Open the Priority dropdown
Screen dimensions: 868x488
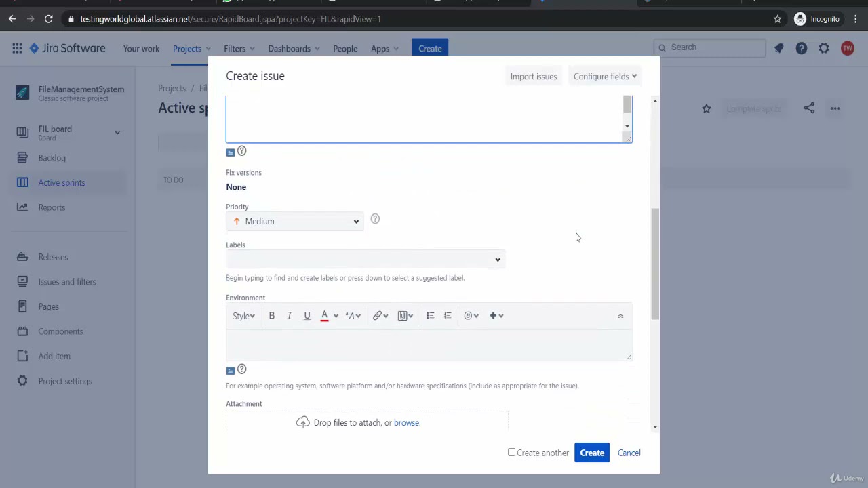[295, 221]
